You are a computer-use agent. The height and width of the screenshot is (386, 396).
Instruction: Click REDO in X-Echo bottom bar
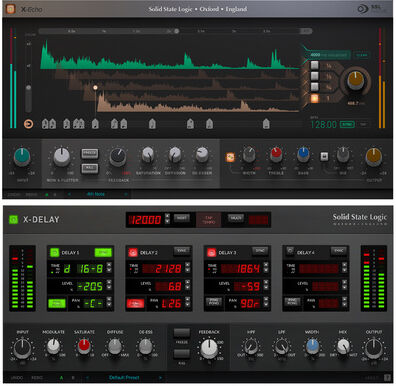[x=31, y=194]
